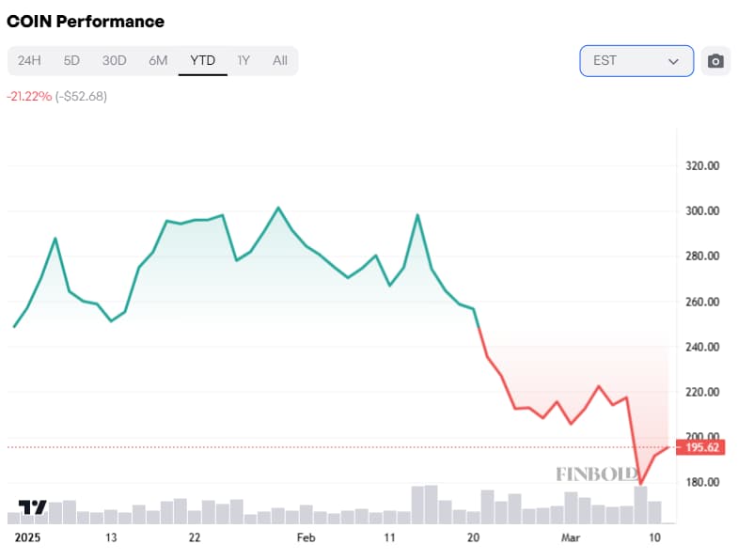738x560 pixels.
Task: Select the YTD tab
Action: (x=202, y=61)
